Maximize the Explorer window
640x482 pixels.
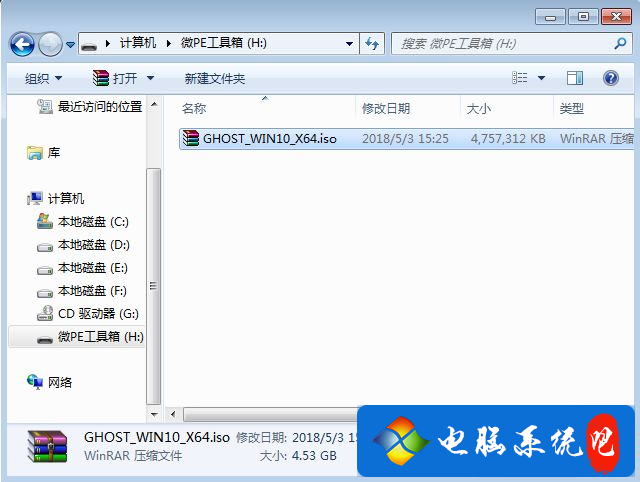point(583,17)
